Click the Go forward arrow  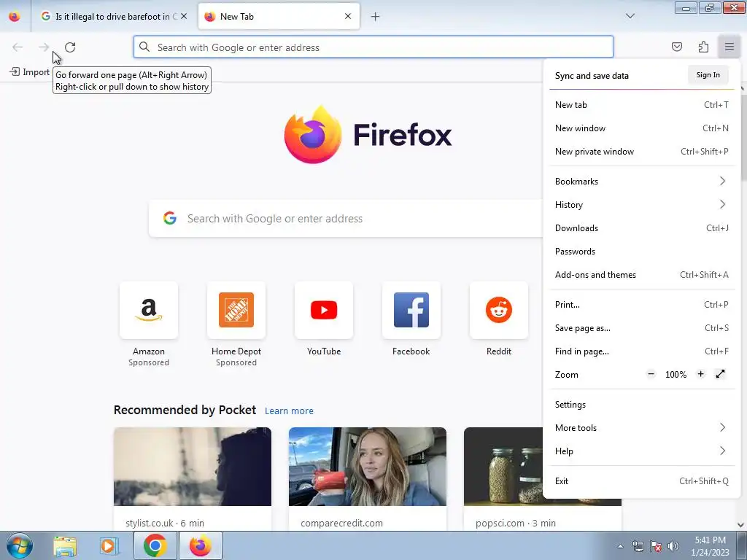44,47
